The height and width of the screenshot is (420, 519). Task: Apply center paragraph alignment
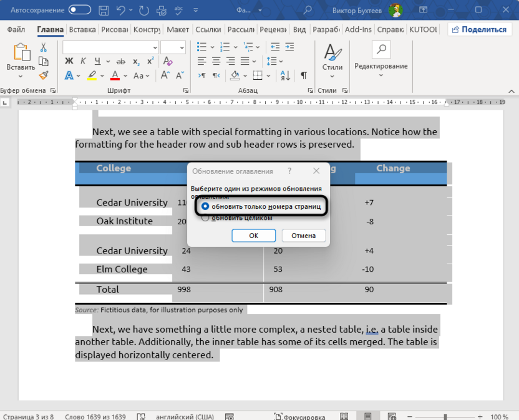(216, 60)
